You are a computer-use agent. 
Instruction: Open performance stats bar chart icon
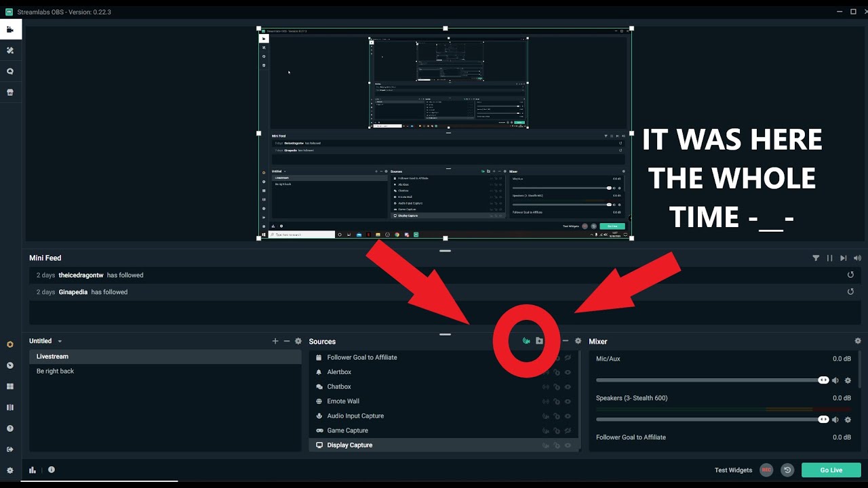[x=32, y=470]
